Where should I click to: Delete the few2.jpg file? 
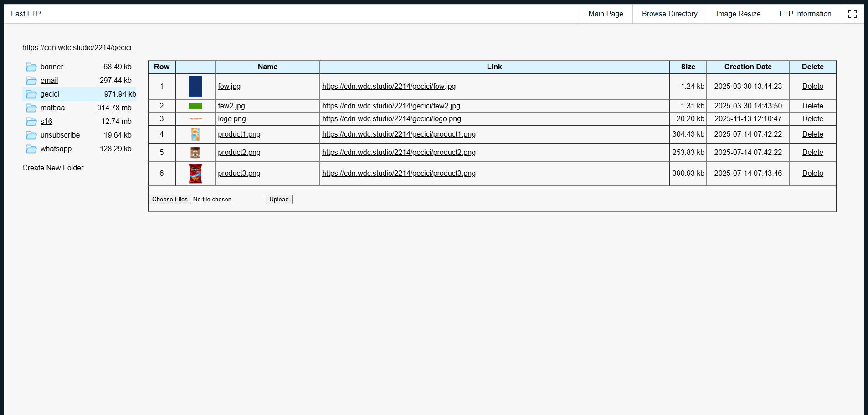(812, 106)
